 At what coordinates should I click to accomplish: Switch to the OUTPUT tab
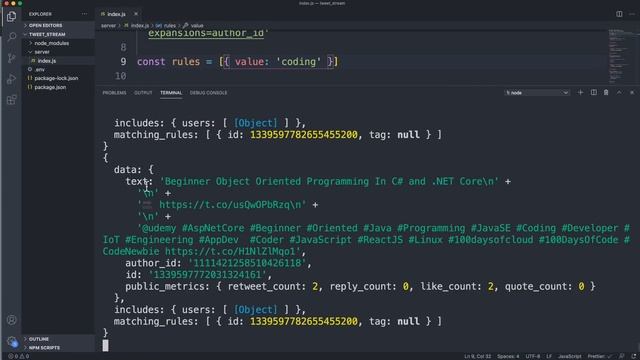pos(143,93)
